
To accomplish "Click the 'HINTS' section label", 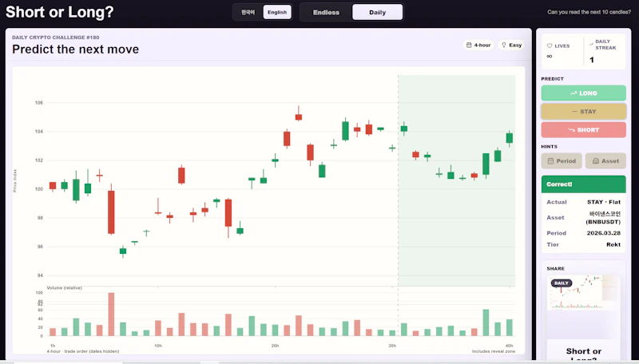I will (x=549, y=147).
